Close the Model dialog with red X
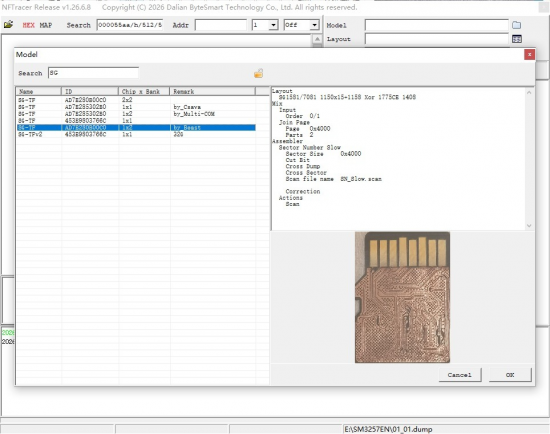 point(529,54)
